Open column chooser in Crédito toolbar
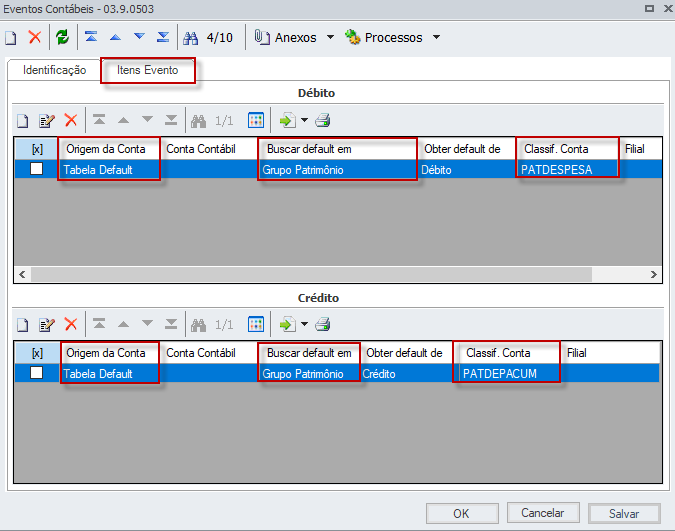The image size is (675, 531). [256, 324]
